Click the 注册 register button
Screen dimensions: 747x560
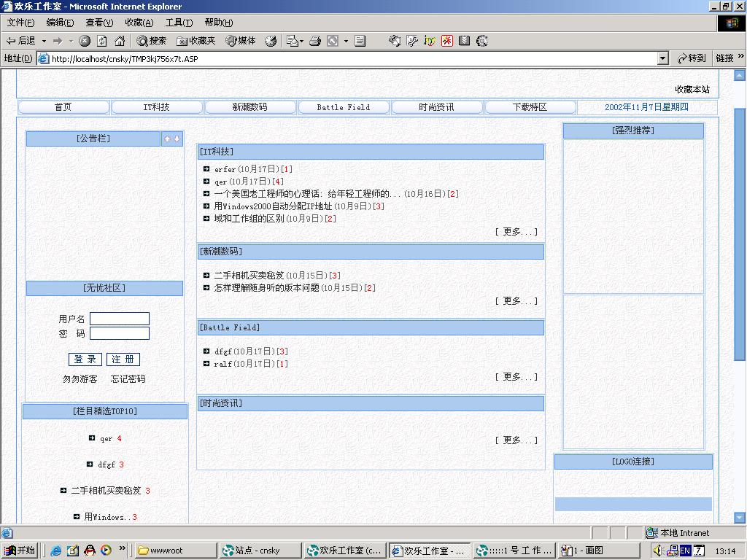pyautogui.click(x=123, y=359)
